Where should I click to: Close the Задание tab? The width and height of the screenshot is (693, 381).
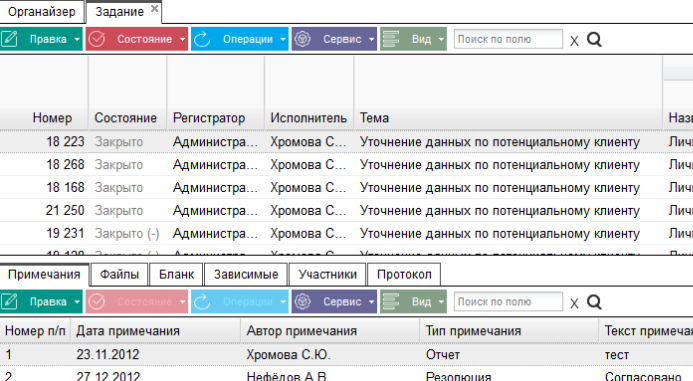coord(154,8)
